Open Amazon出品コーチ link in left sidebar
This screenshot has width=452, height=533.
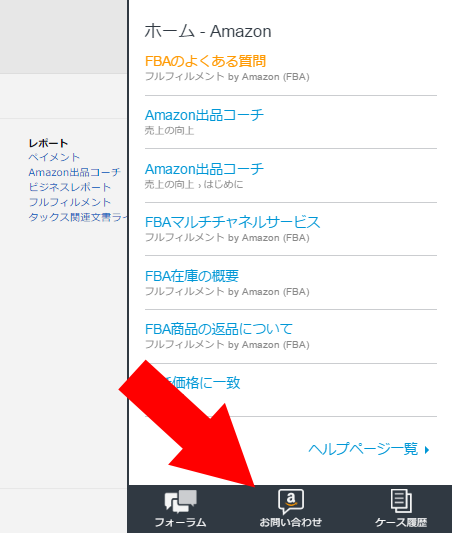coord(74,172)
